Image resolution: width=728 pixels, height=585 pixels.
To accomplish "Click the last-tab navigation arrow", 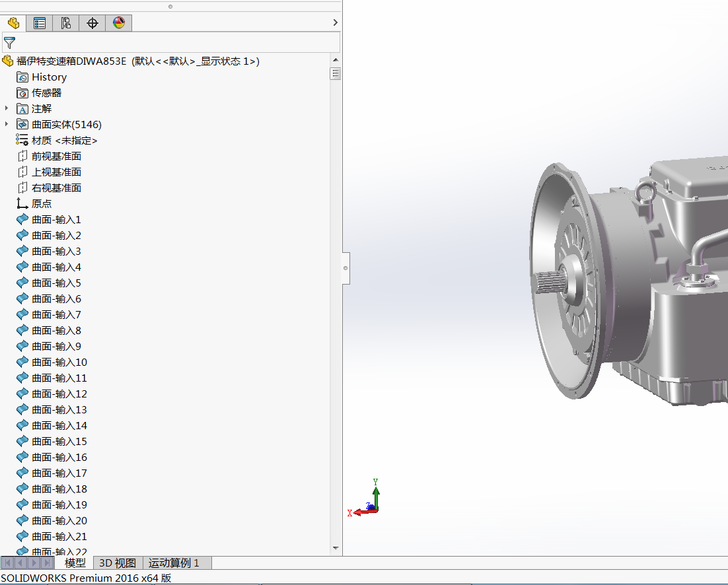I will [x=47, y=563].
